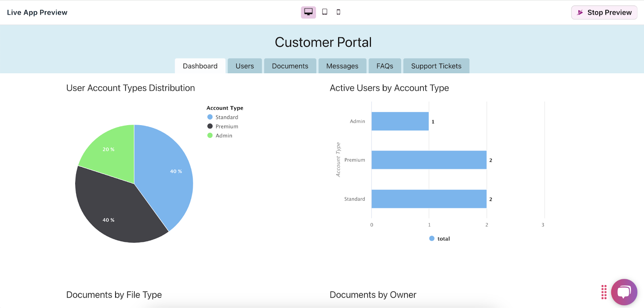Switch to tablet preview mode icon
The image size is (644, 308).
click(x=324, y=12)
